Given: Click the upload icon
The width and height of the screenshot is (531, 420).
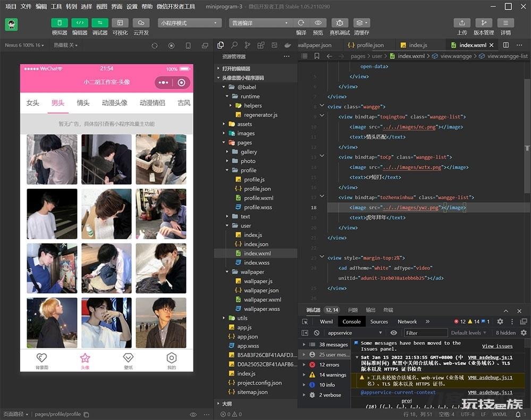Looking at the screenshot, I should pos(462,23).
